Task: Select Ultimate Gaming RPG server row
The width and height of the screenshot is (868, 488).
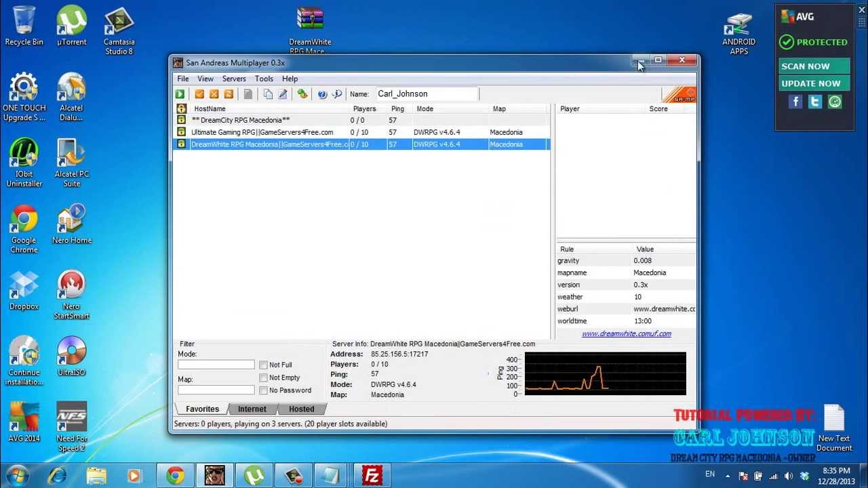Action: [361, 132]
